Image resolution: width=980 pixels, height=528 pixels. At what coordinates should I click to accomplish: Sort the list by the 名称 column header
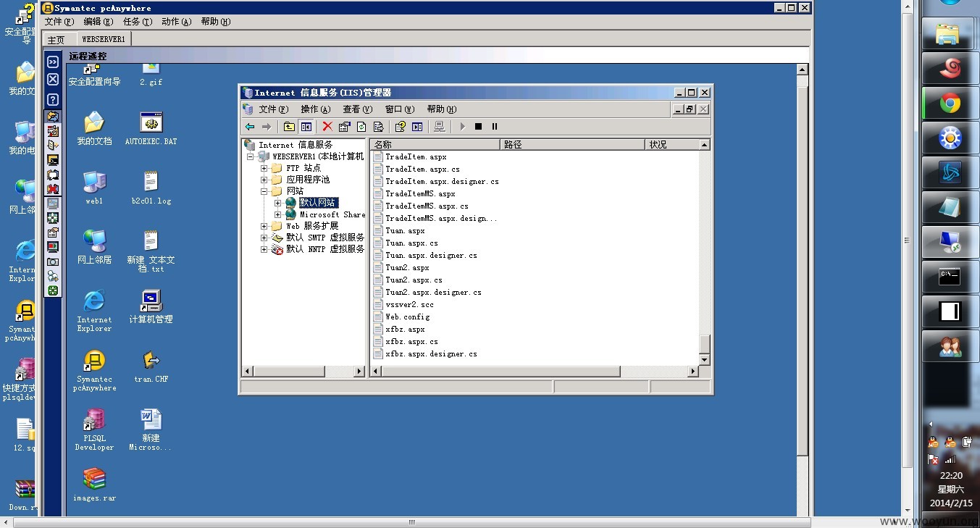435,145
